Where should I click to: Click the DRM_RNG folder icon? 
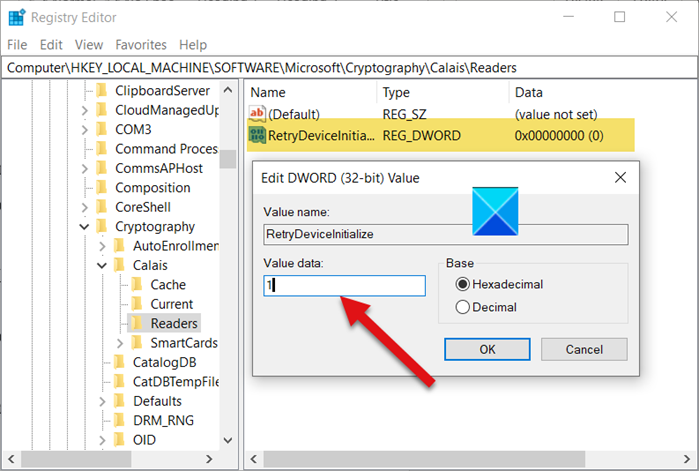(x=119, y=420)
